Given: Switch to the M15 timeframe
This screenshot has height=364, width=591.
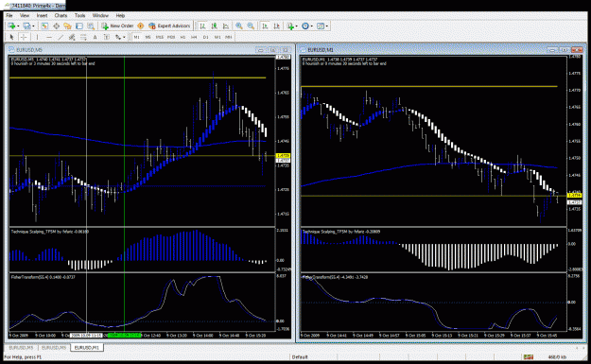Looking at the screenshot, I should click(x=160, y=37).
